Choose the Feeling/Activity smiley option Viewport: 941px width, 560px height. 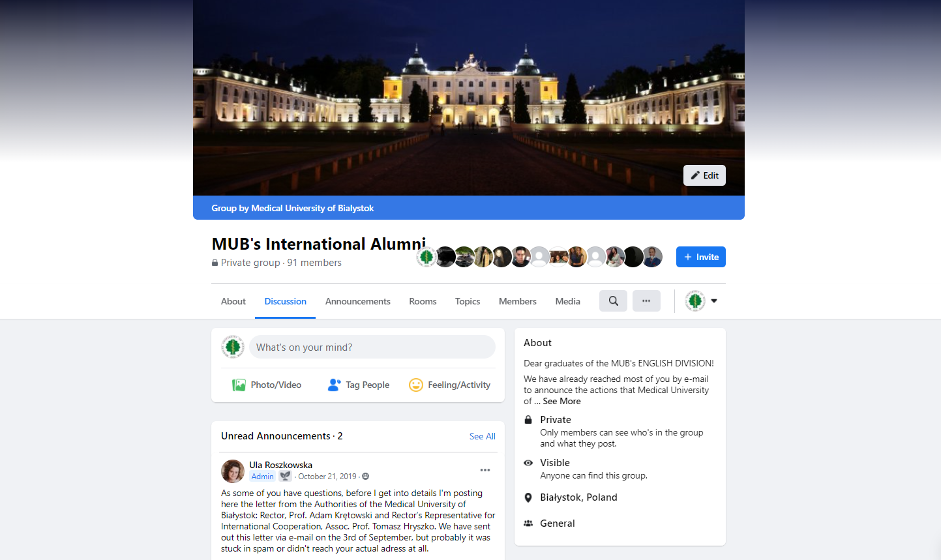(449, 385)
